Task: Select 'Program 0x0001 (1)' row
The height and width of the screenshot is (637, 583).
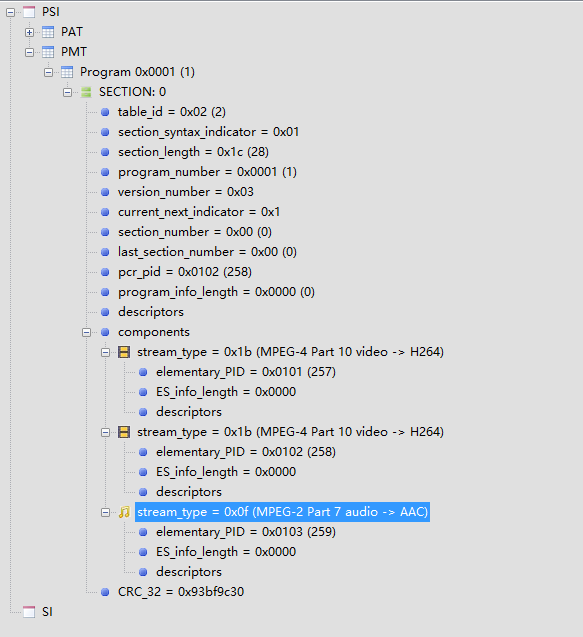Action: pos(137,72)
